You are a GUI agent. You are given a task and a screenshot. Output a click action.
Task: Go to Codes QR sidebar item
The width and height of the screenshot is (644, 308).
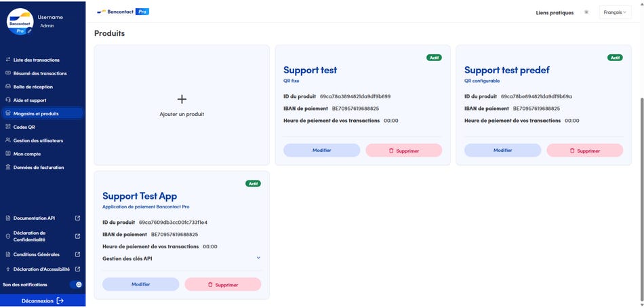tap(24, 127)
